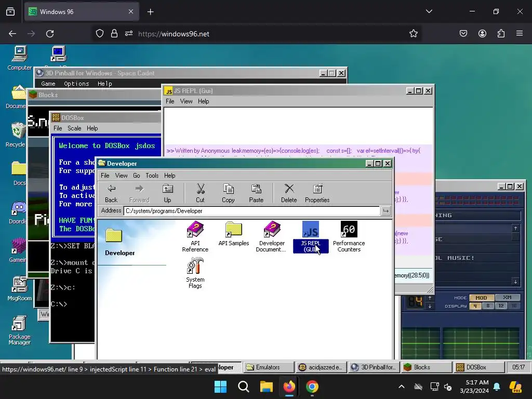The width and height of the screenshot is (532, 399).
Task: Open the Options menu in 3D Pinball
Action: click(x=76, y=84)
